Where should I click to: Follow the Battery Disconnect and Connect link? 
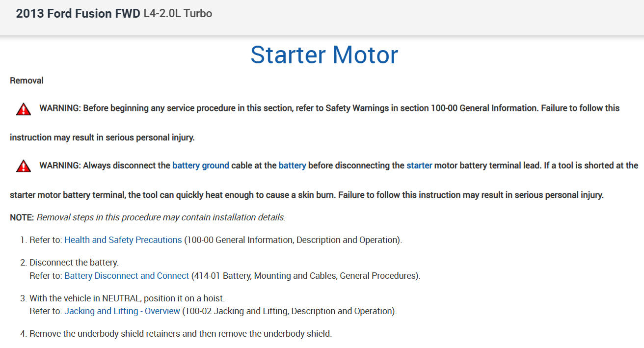click(127, 276)
